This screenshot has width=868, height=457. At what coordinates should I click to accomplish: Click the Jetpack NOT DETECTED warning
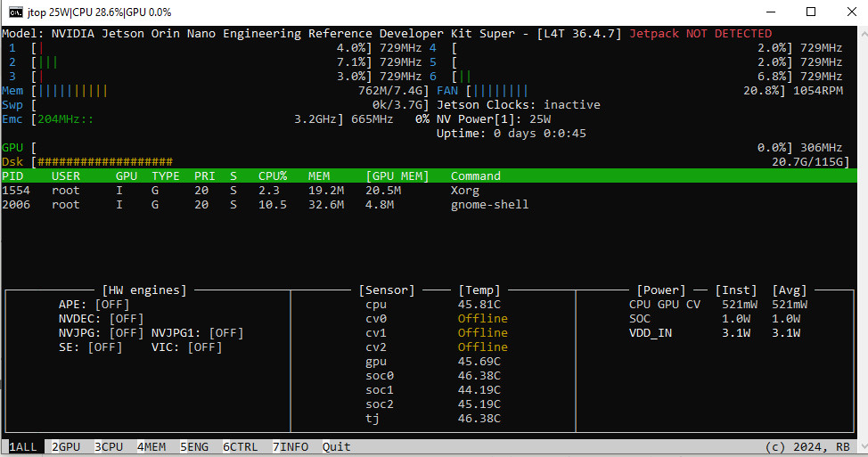pos(700,34)
